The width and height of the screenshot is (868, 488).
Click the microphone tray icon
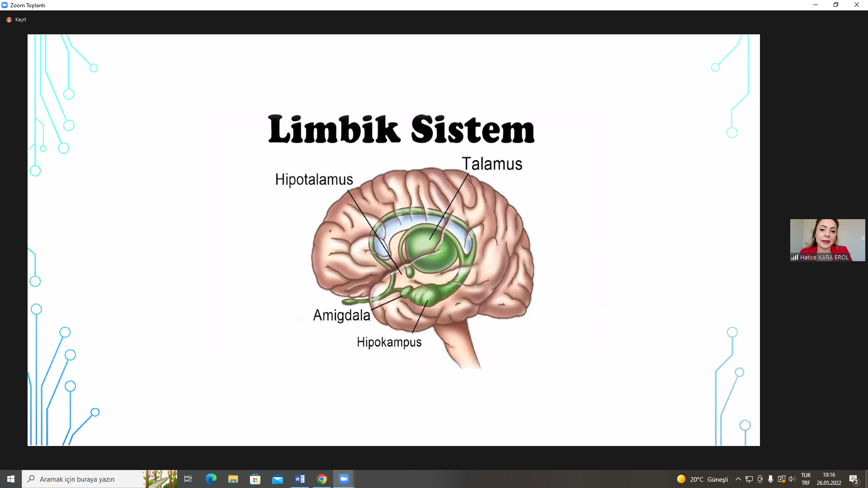pyautogui.click(x=770, y=479)
